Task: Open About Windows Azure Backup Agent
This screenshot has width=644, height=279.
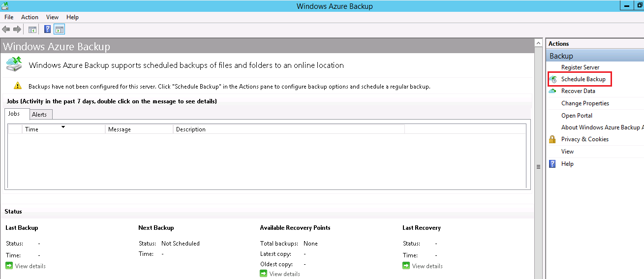Action: (x=602, y=127)
